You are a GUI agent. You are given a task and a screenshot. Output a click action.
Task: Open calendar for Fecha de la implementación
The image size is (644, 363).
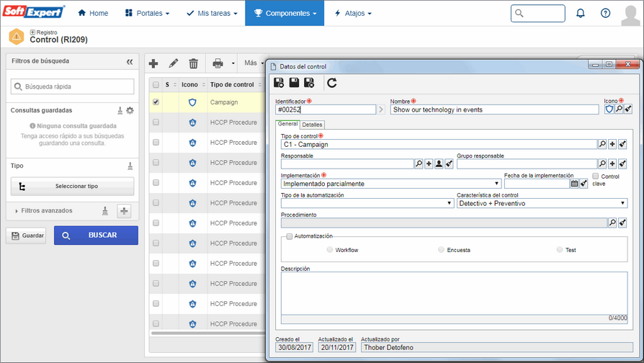click(x=574, y=184)
